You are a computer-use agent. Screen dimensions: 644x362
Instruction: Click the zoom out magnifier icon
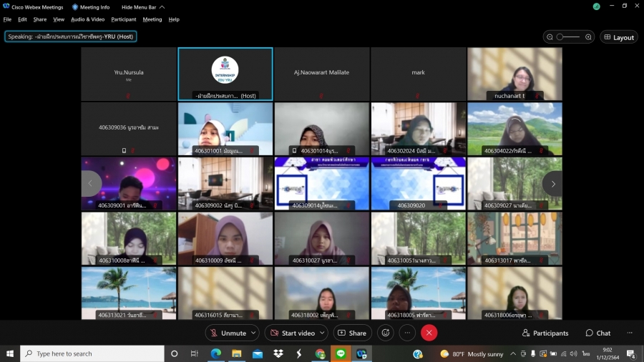[x=550, y=37]
